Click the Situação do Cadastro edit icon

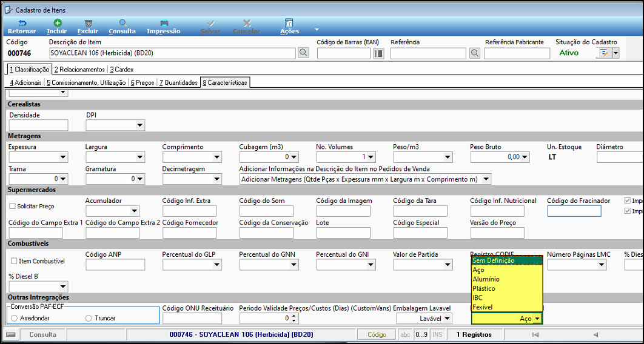click(604, 53)
